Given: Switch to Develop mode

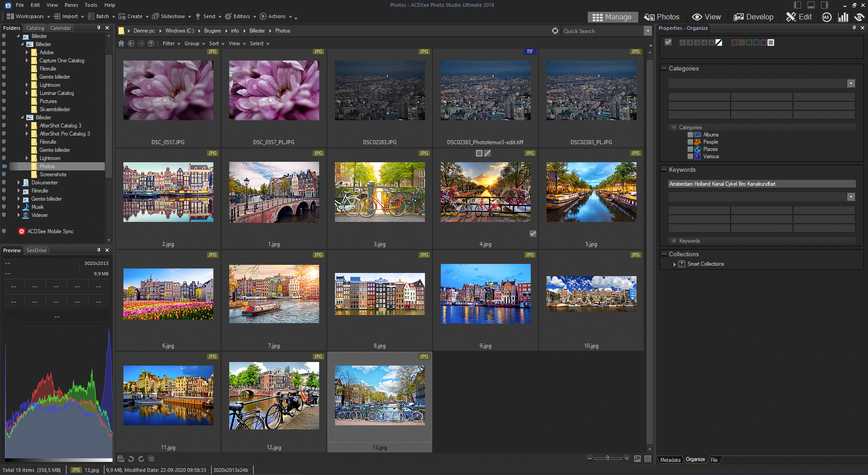Looking at the screenshot, I should click(753, 17).
